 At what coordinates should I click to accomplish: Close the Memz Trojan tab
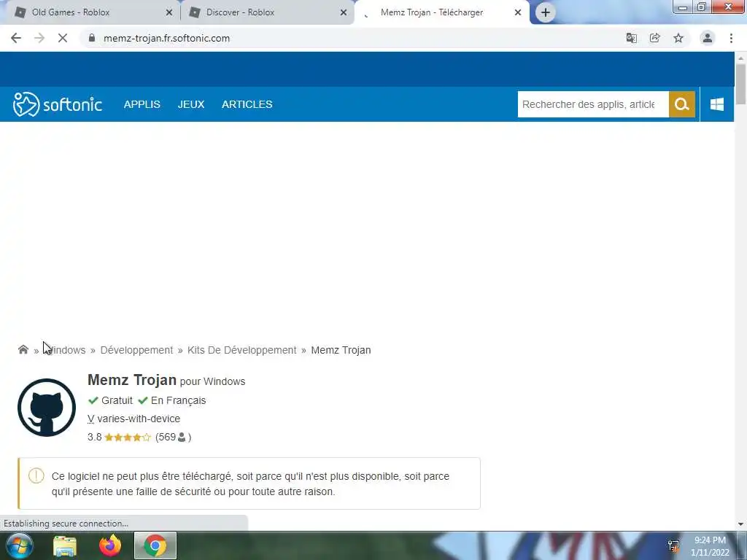[518, 12]
